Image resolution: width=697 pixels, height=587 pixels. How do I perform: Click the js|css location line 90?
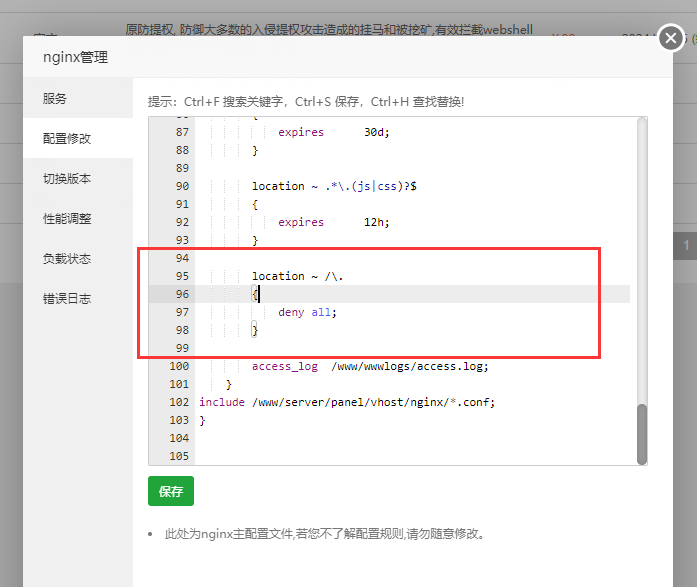tap(334, 186)
